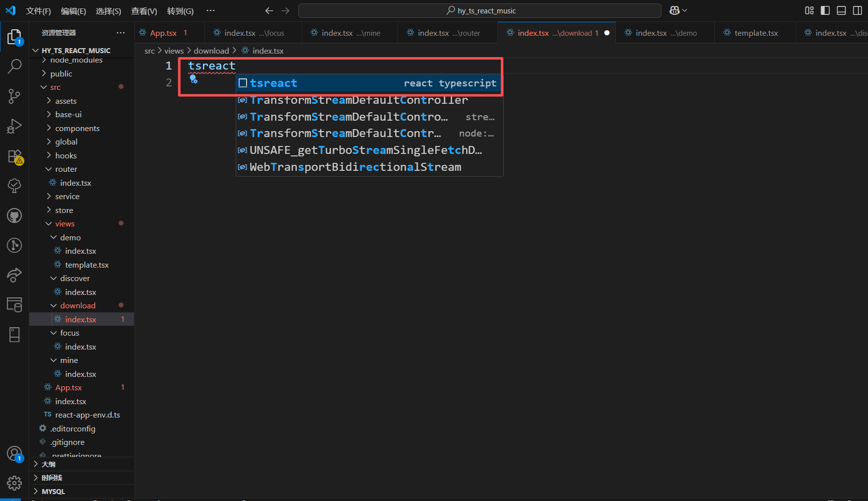Open the Search view in the activity bar
The height and width of the screenshot is (501, 868).
14,66
